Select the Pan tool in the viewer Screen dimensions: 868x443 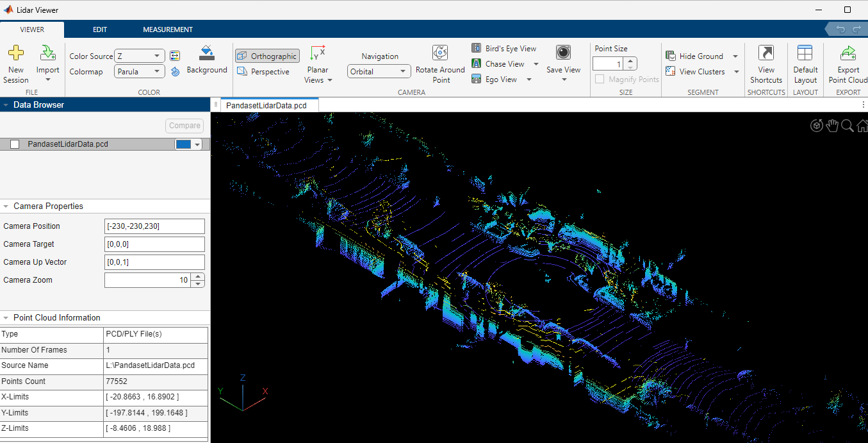[x=832, y=126]
